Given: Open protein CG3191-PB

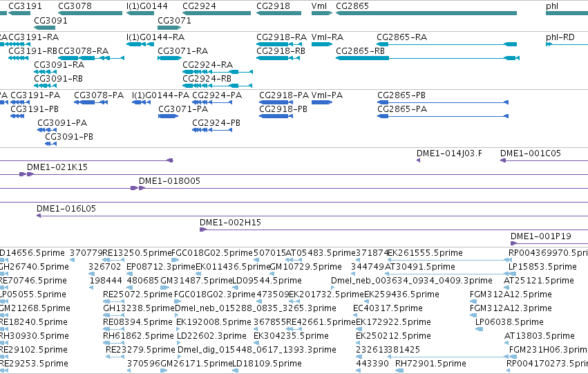Looking at the screenshot, I should (17, 116).
